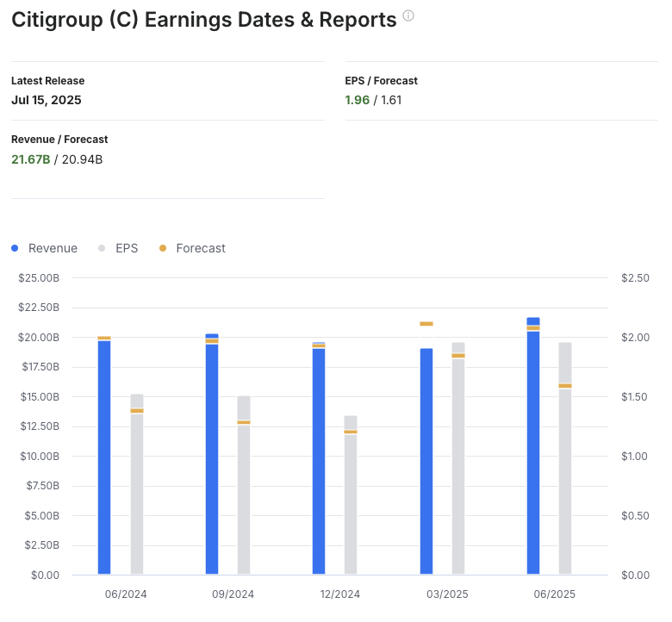Toggle the EPS legend item
This screenshot has width=672, height=622.
coord(118,248)
